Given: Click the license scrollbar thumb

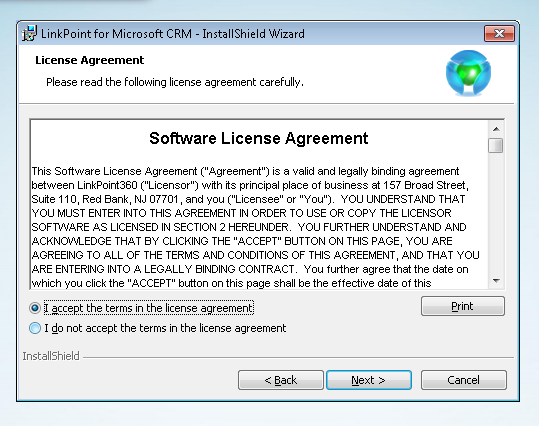Looking at the screenshot, I should click(x=496, y=145).
